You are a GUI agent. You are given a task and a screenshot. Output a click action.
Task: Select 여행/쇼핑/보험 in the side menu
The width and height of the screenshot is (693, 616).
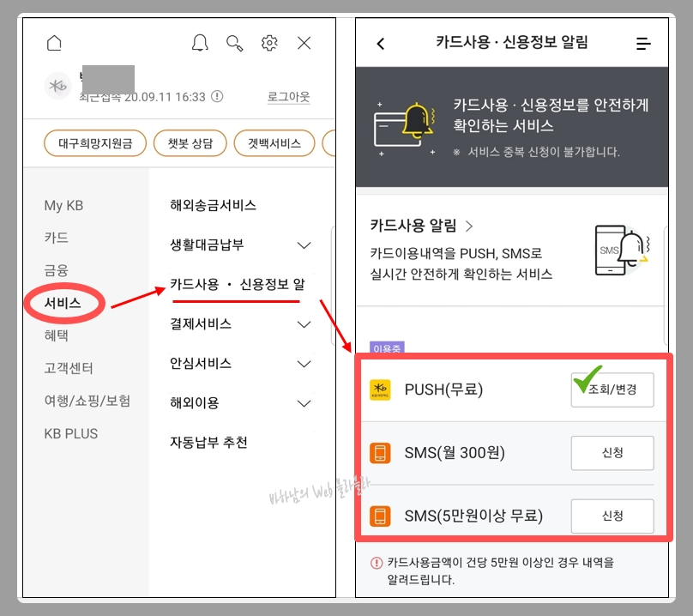[87, 401]
